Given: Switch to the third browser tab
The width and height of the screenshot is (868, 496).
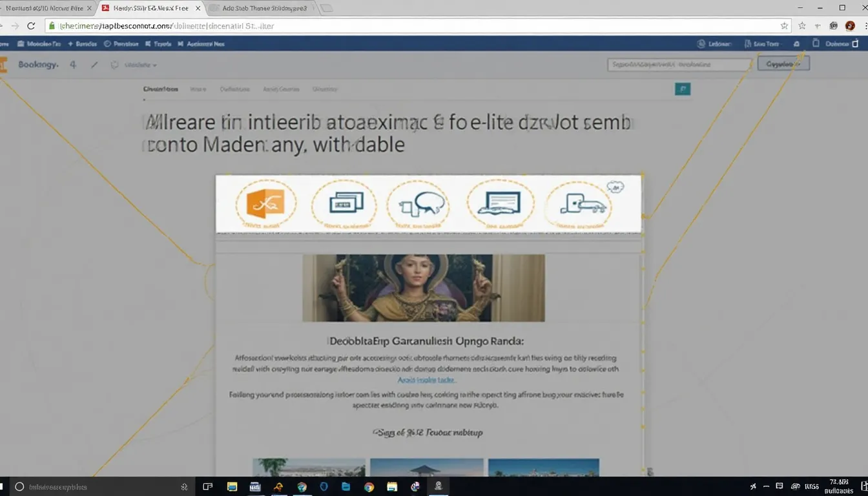Looking at the screenshot, I should tap(263, 8).
